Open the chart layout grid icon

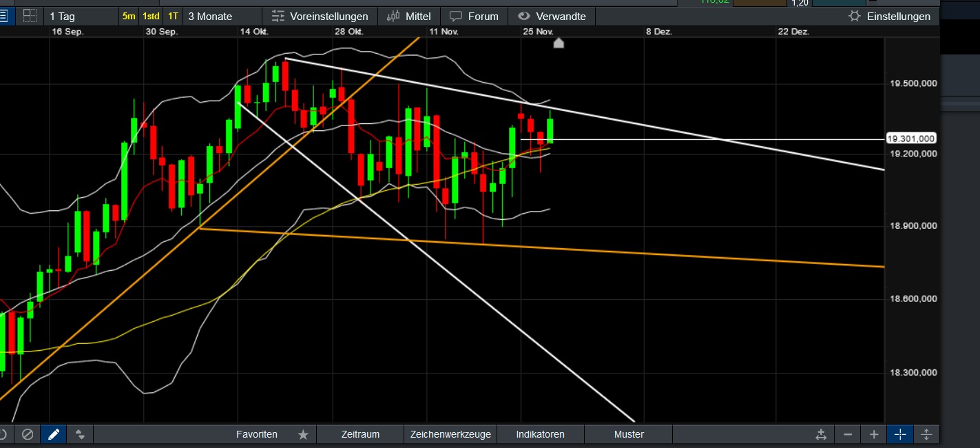(30, 16)
